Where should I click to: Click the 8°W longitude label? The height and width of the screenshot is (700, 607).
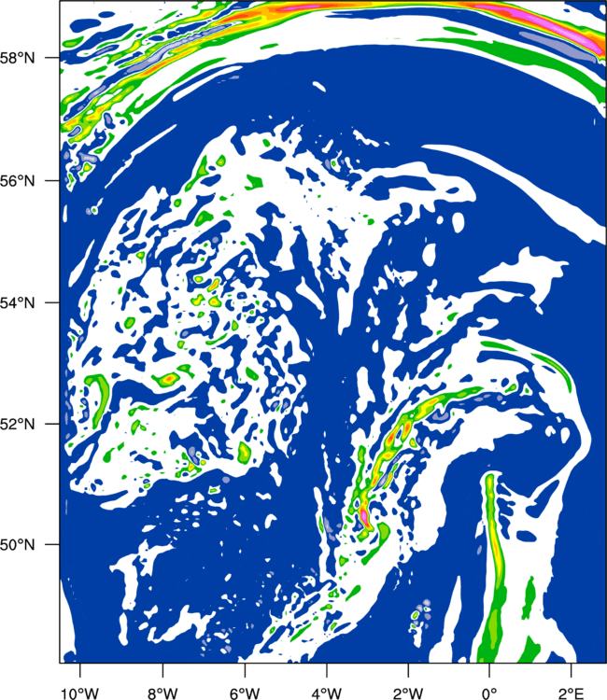(162, 693)
